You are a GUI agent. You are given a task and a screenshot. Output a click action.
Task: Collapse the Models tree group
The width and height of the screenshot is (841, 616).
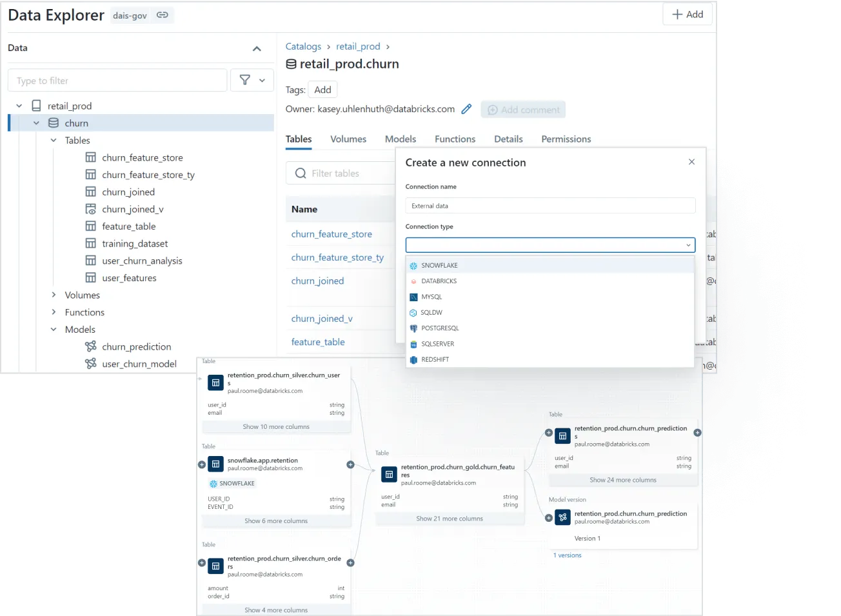pyautogui.click(x=54, y=330)
